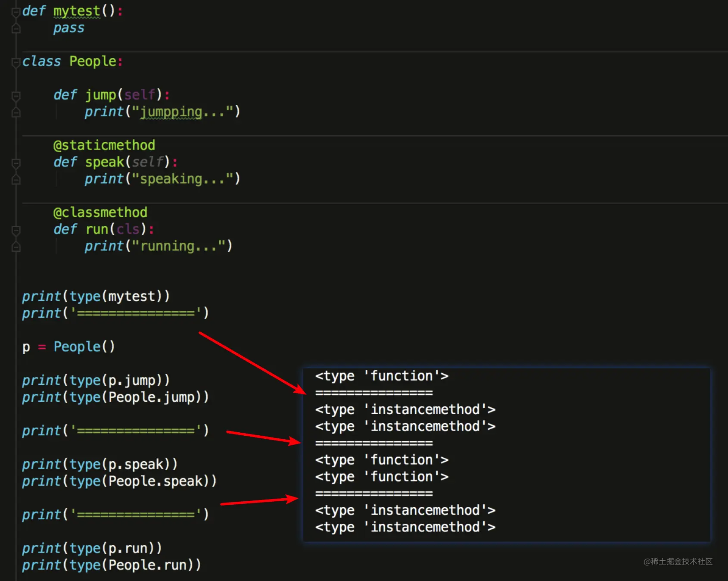Click the print("running...") line

click(x=158, y=246)
